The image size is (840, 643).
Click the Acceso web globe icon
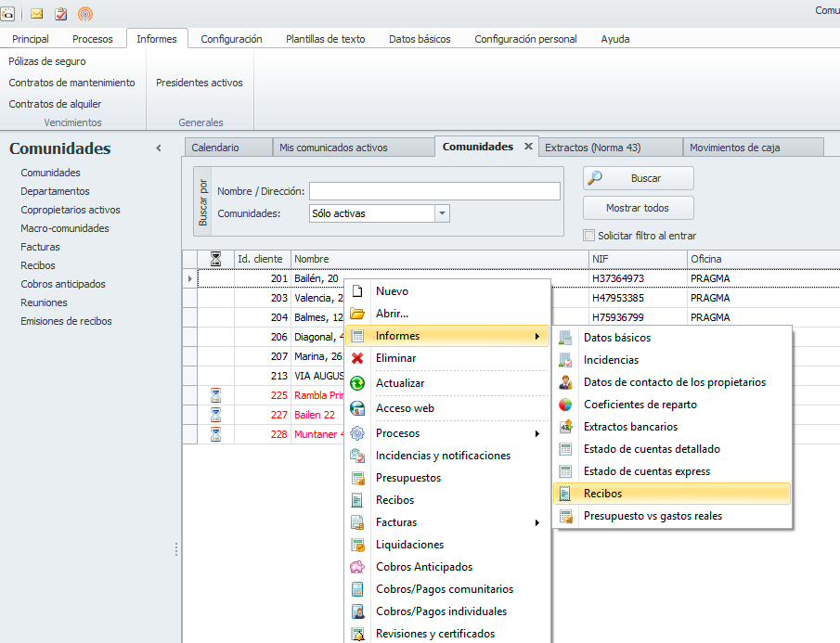coord(357,408)
